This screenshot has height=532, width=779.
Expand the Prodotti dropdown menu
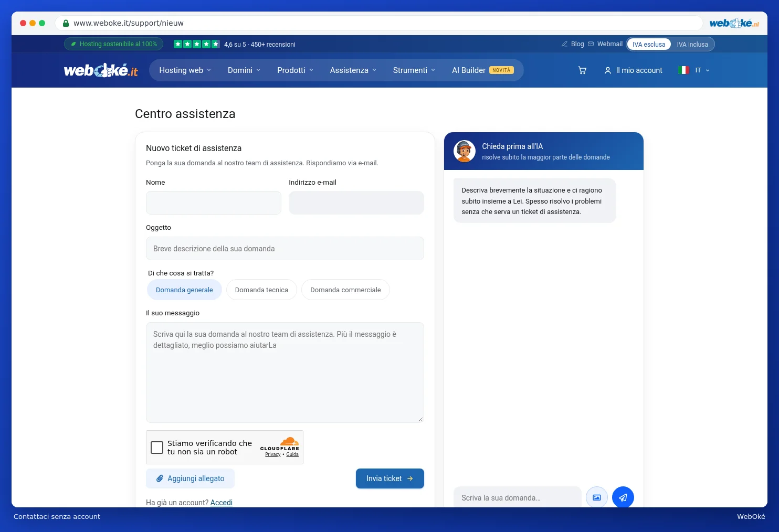click(295, 70)
